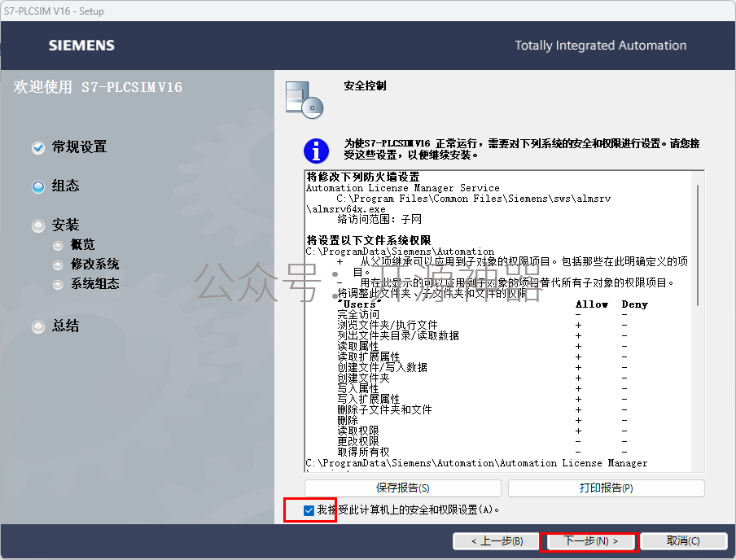This screenshot has height=560, width=736.
Task: Click the C:\ProgramData\Siemens\Automation path line
Action: click(400, 252)
